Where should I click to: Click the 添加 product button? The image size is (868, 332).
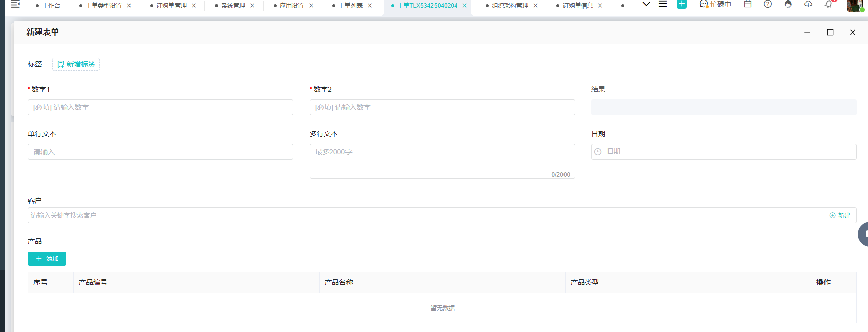[x=47, y=259]
